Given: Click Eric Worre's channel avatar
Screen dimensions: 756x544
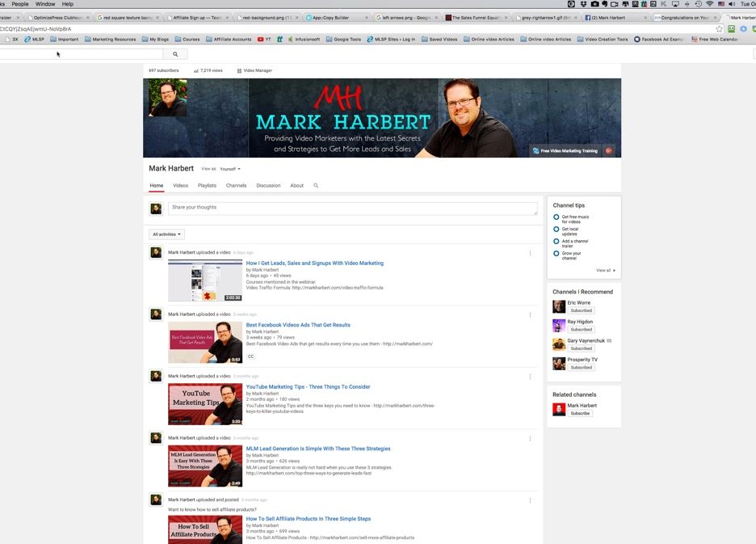Looking at the screenshot, I should click(559, 306).
